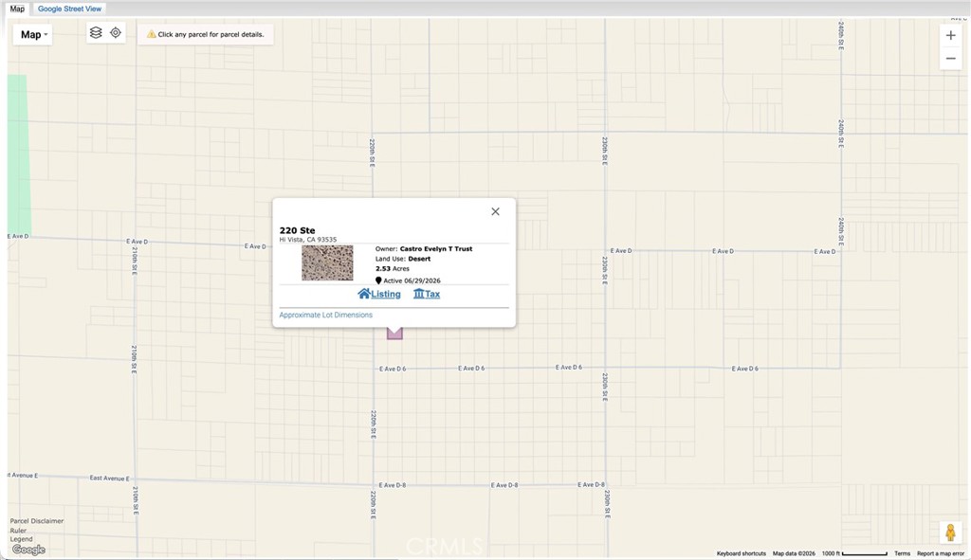Viewport: 971px width, 560px height.
Task: Close the 220 Ste parcel popup
Action: [x=495, y=211]
